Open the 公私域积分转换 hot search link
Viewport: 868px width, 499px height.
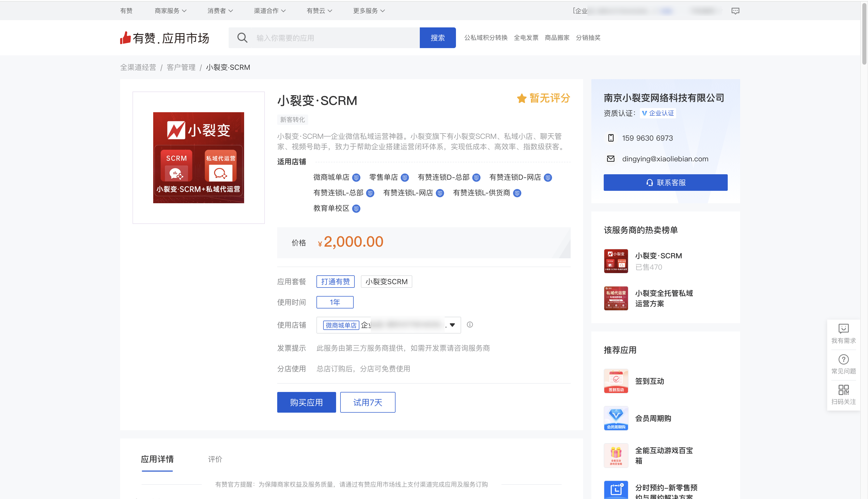click(x=485, y=38)
